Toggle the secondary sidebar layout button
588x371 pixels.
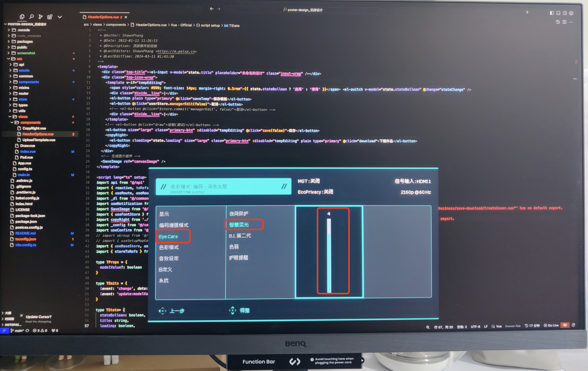click(x=565, y=13)
